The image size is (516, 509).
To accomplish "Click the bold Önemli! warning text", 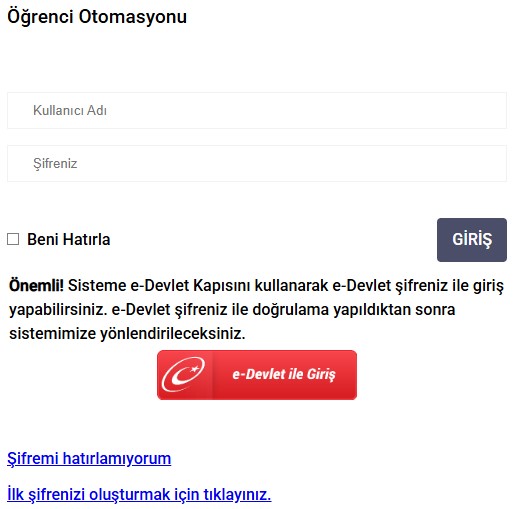I will 36,285.
